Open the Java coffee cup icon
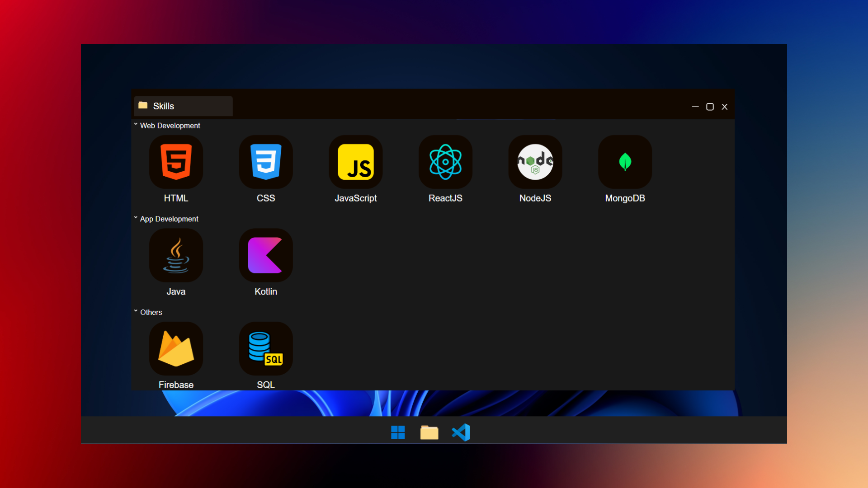Viewport: 868px width, 488px height. point(176,255)
